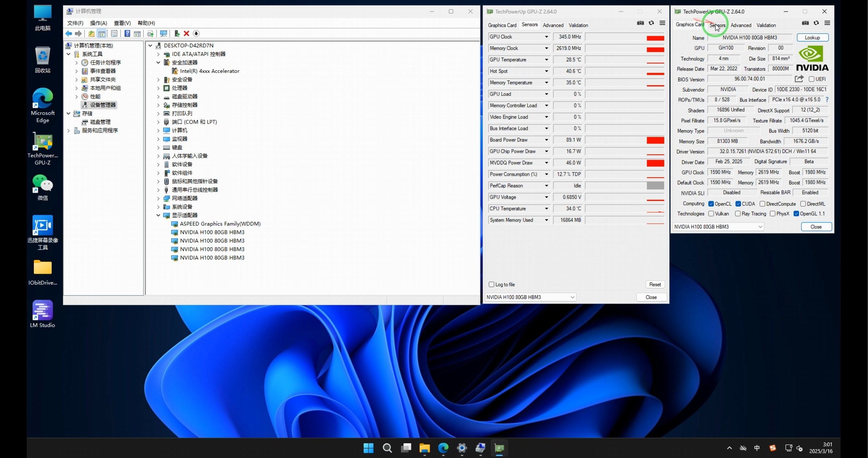Click the Disable device down-arrow icon
This screenshot has width=868, height=458.
coord(196,34)
